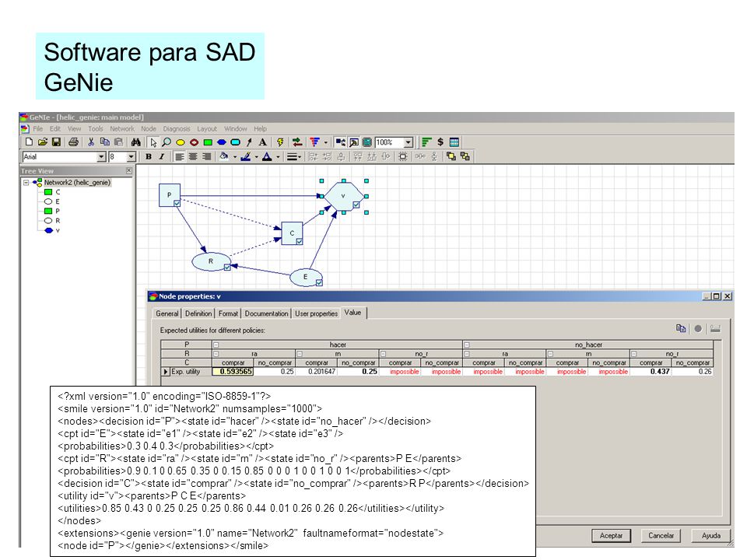Open the text color dropdown arrow
This screenshot has height=560, width=747.
point(278,156)
